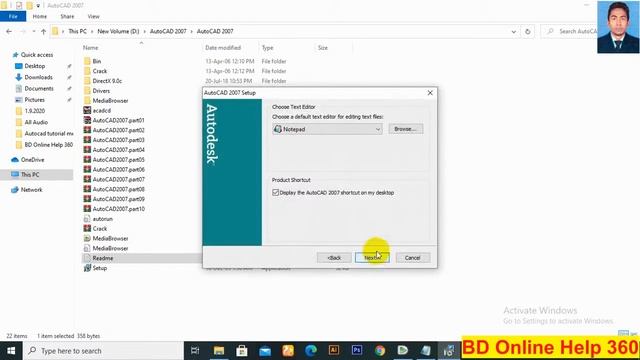This screenshot has height=360, width=640.
Task: Click Next in AutoCAD 2007 Setup
Action: pos(372,258)
